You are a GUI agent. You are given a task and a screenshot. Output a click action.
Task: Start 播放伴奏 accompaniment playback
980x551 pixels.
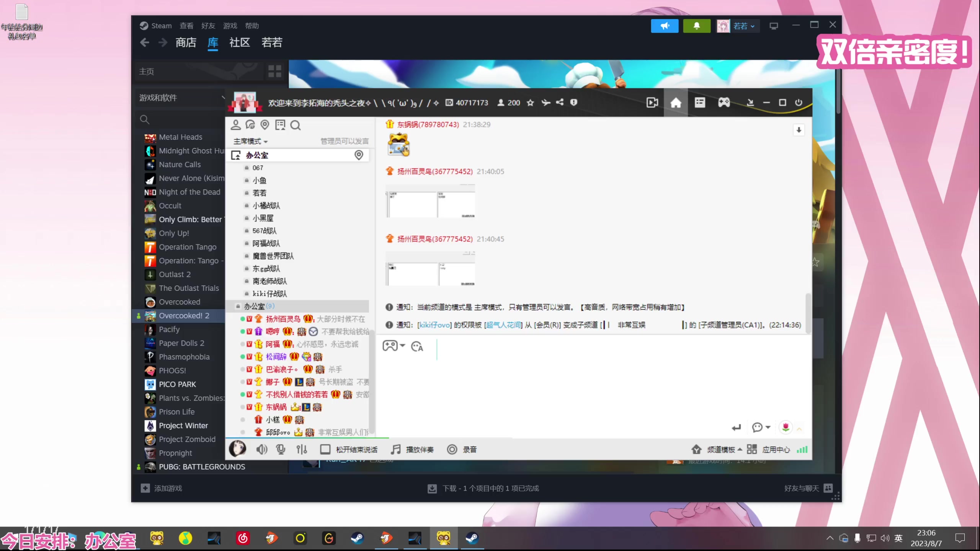point(412,449)
